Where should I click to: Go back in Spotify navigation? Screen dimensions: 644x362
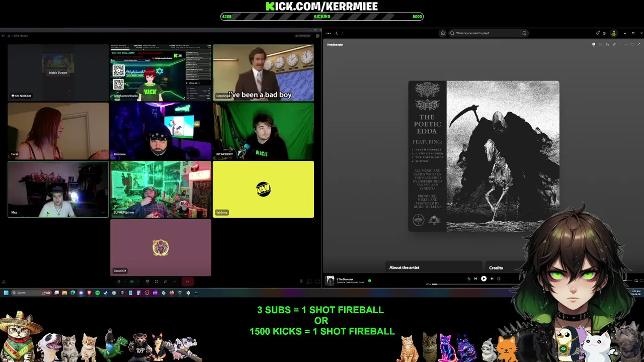coord(337,33)
